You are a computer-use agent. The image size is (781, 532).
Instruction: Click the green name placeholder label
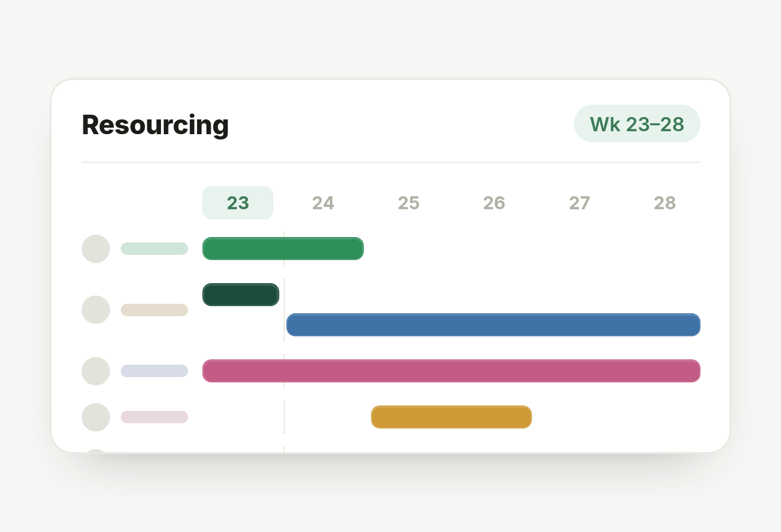coord(154,249)
